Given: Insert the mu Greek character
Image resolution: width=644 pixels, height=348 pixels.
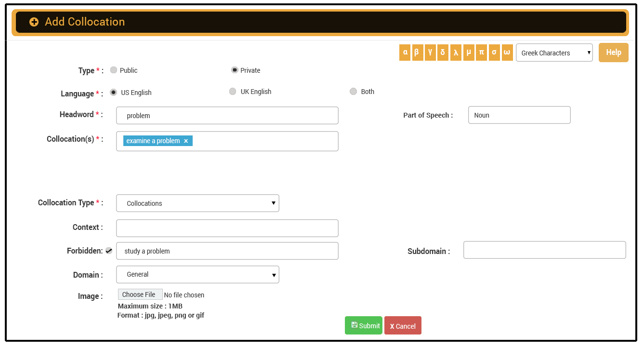Looking at the screenshot, I should pyautogui.click(x=468, y=53).
